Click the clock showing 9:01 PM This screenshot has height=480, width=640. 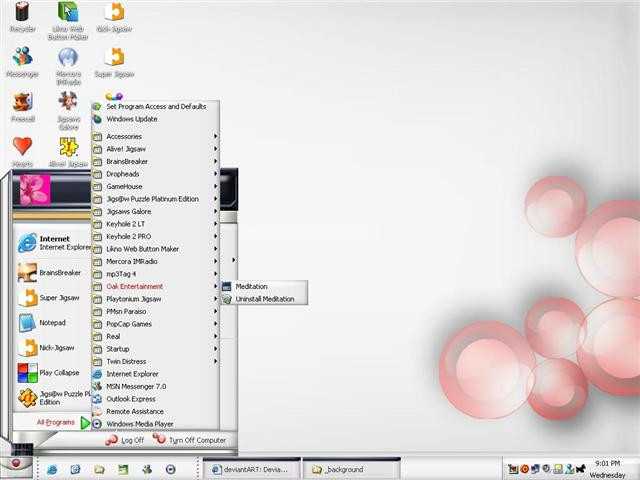click(607, 463)
